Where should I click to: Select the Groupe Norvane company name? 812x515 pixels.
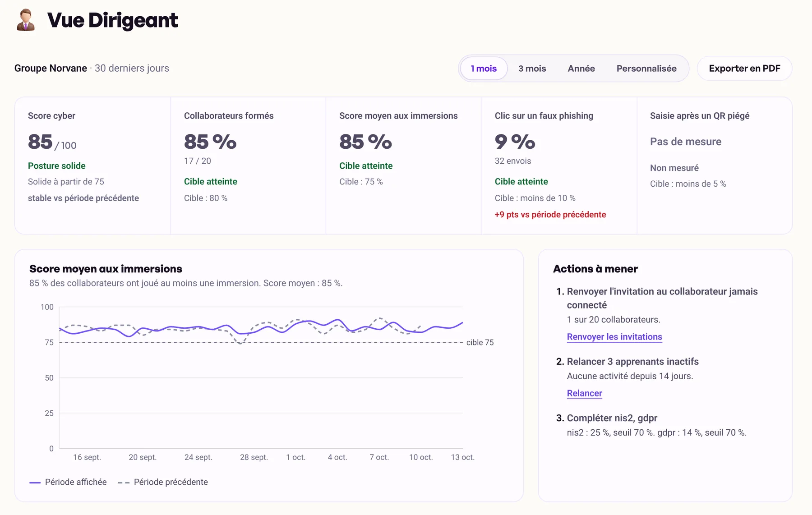[x=51, y=68]
